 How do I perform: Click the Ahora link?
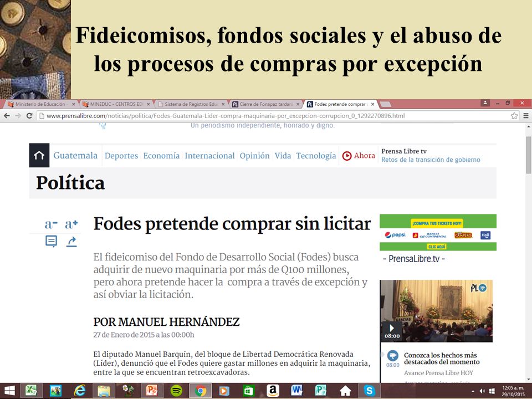point(365,156)
